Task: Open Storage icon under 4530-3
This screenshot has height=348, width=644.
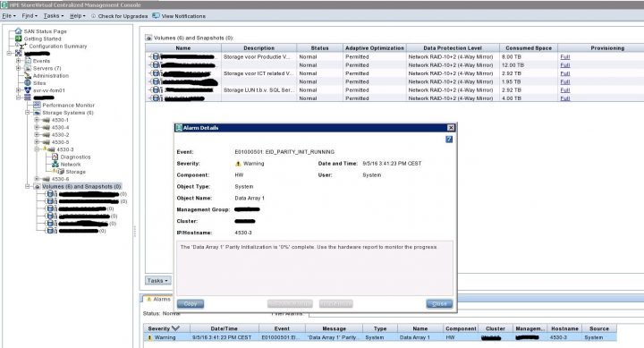Action: pyautogui.click(x=60, y=172)
